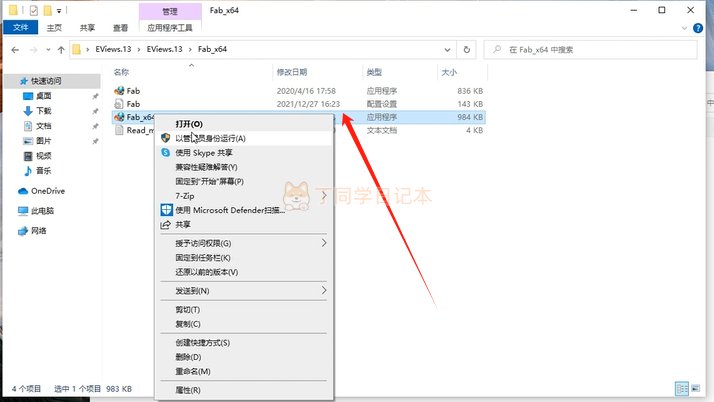Viewport: 714px width, 402px height.
Task: Go up one folder level arrow
Action: click(x=61, y=50)
